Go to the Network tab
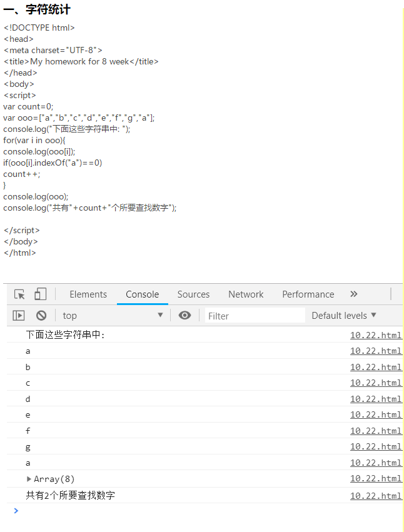 (246, 294)
